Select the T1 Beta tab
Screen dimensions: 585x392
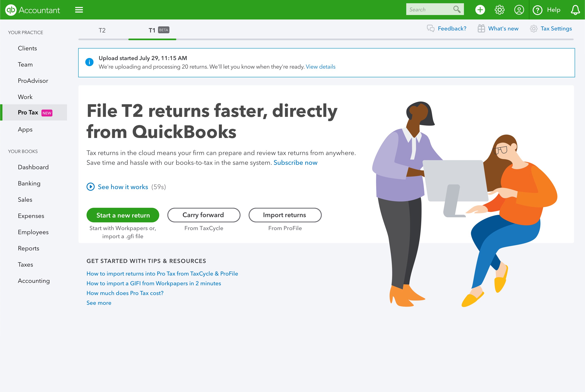(159, 30)
